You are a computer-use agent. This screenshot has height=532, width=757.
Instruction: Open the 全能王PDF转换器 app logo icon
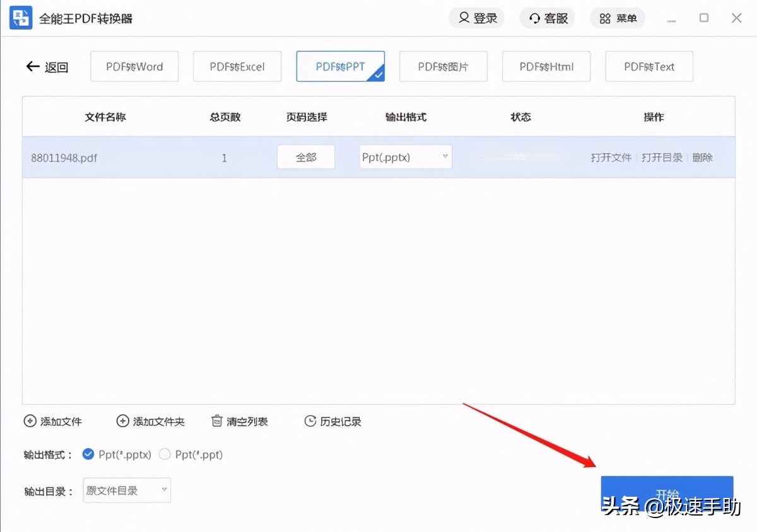click(x=20, y=18)
